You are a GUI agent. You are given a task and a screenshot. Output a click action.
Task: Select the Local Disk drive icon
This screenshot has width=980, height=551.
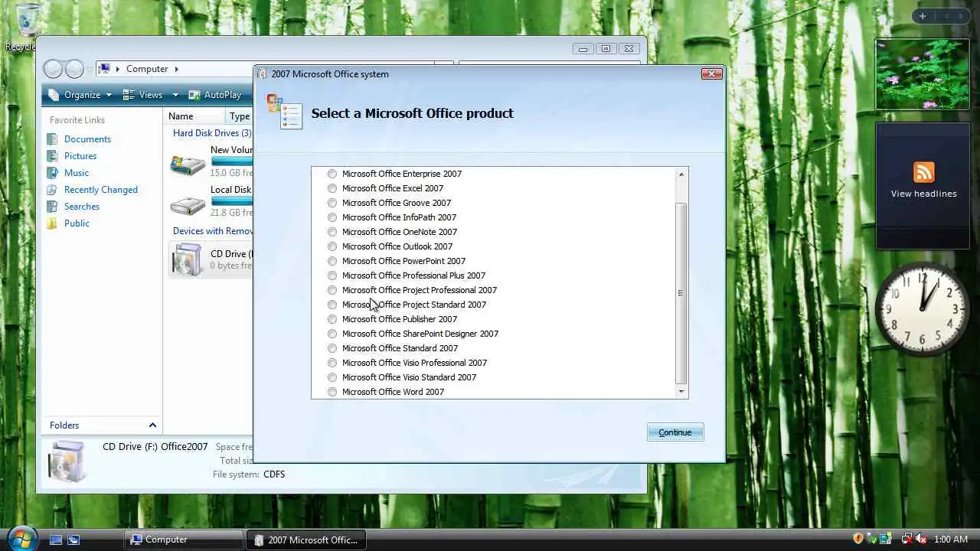pyautogui.click(x=188, y=204)
